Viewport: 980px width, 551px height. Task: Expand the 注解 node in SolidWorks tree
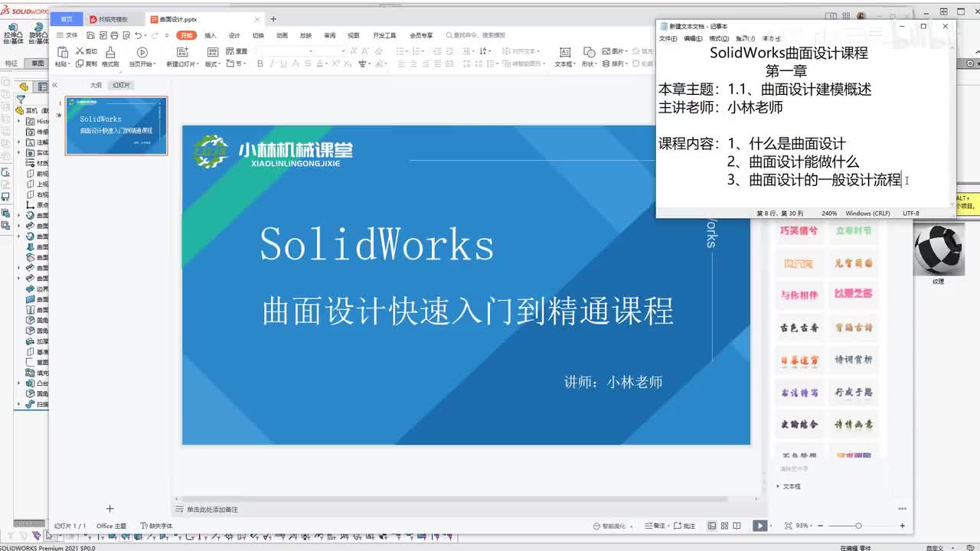(19, 142)
